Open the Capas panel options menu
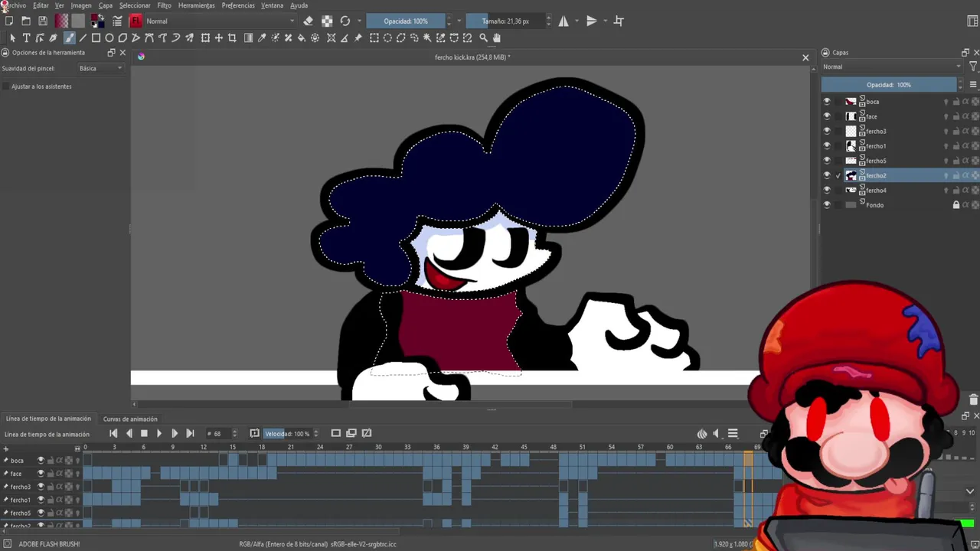 pyautogui.click(x=973, y=84)
